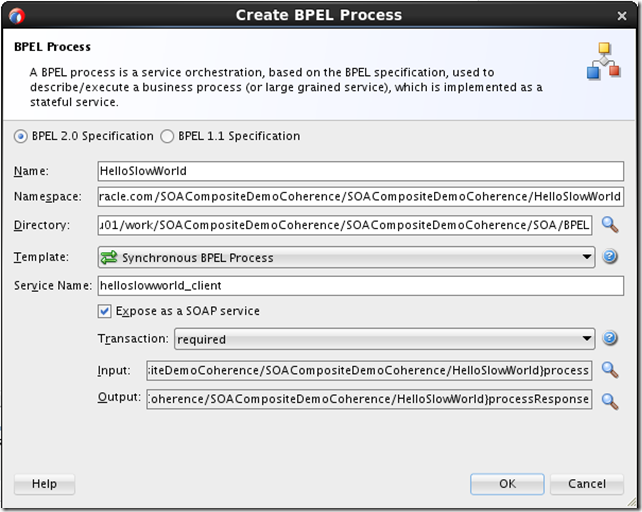642x512 pixels.
Task: Click the synchronous template green arrows icon
Action: (x=109, y=258)
